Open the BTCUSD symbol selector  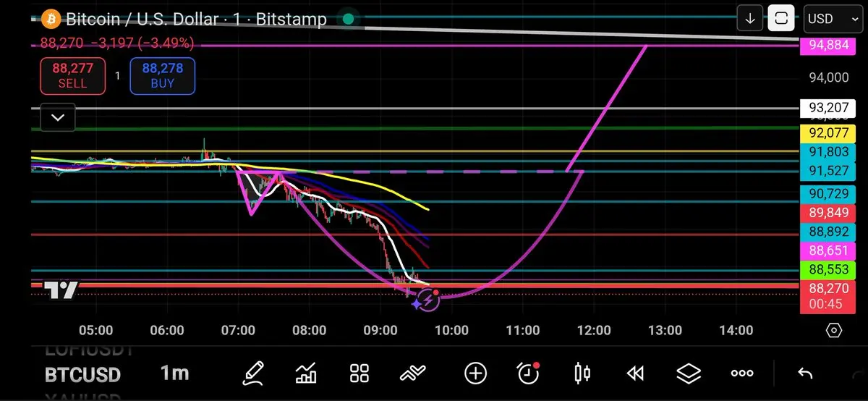coord(82,375)
